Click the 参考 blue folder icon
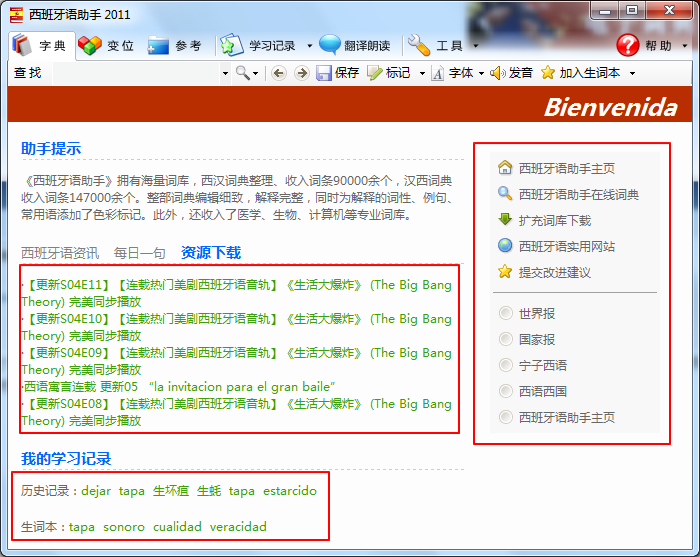Viewport: 700px width, 557px height. tap(158, 45)
